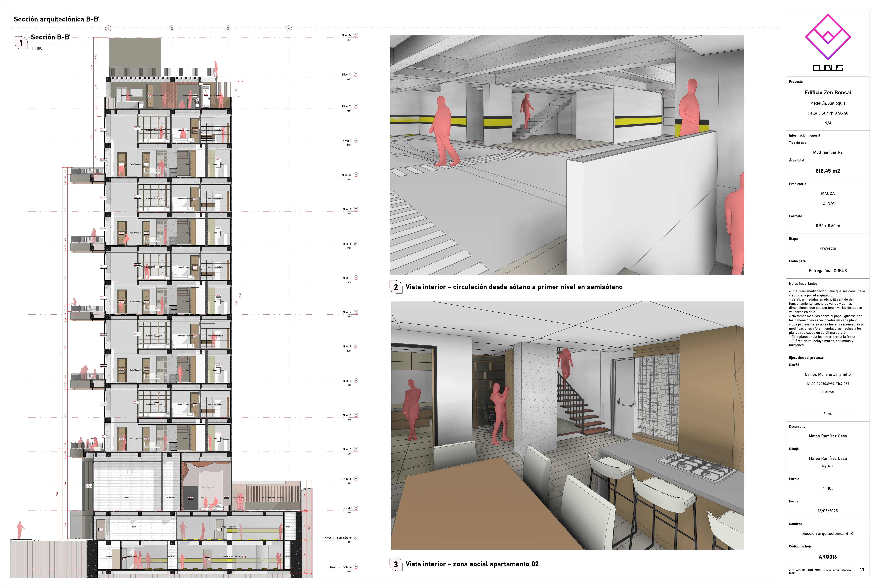882x588 pixels.
Task: Click the level marker circle beside Nivel 6
Action: coord(356,312)
